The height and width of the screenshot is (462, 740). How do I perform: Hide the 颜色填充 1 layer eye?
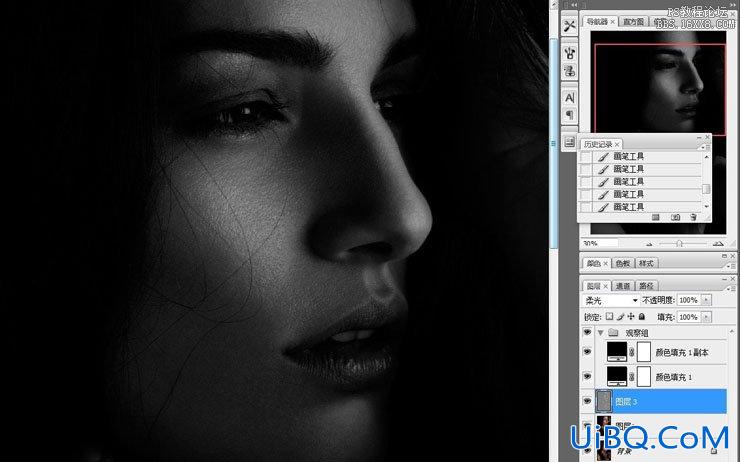pos(587,377)
